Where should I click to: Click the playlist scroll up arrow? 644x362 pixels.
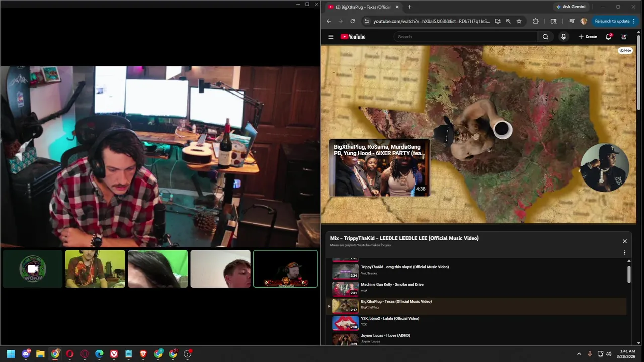tap(629, 261)
